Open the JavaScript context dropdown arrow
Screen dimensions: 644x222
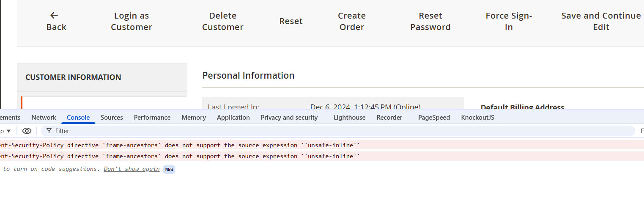8,131
